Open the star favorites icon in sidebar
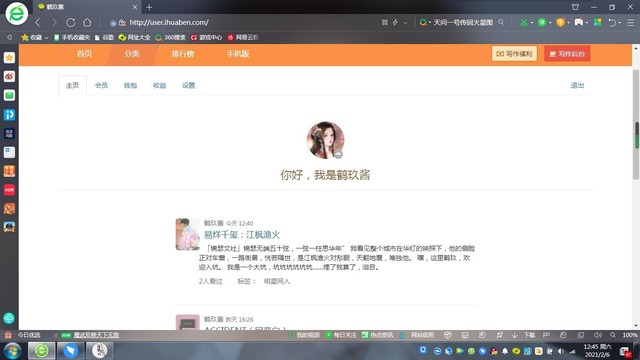Screen dimensions: 640x360 pyautogui.click(x=9, y=58)
